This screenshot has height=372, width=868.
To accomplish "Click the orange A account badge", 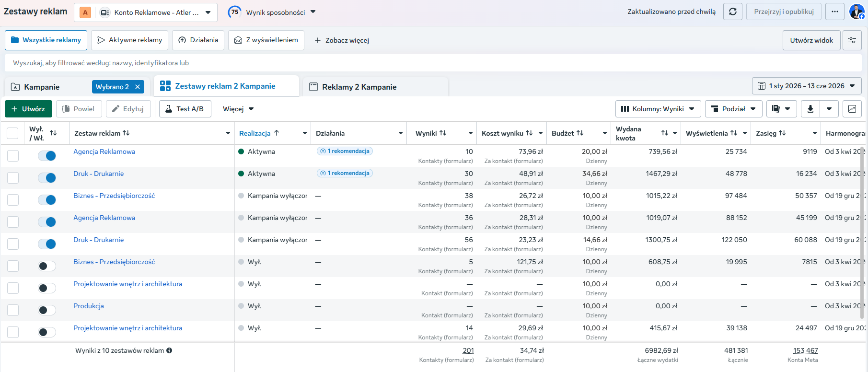I will tap(85, 12).
